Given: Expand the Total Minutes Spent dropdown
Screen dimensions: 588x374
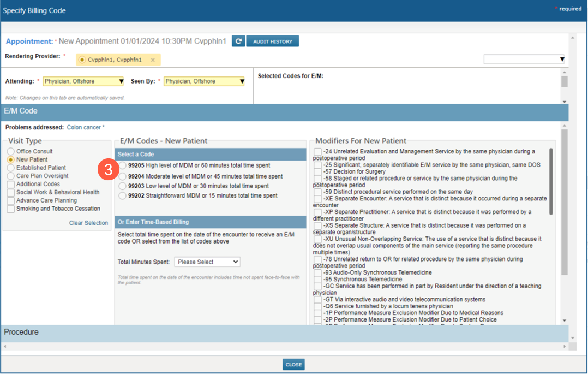Looking at the screenshot, I should [x=207, y=262].
